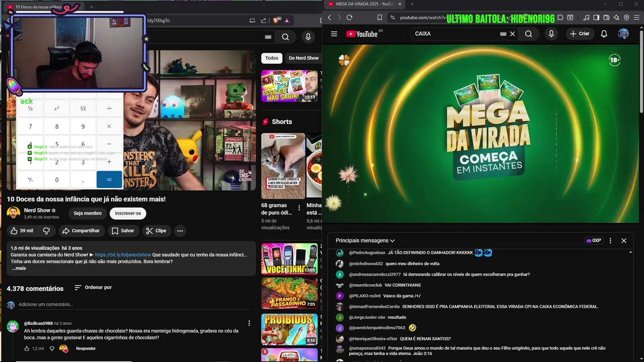The image size is (644, 362).
Task: Click Brave Shields lion icon in left window
Action: tap(276, 21)
